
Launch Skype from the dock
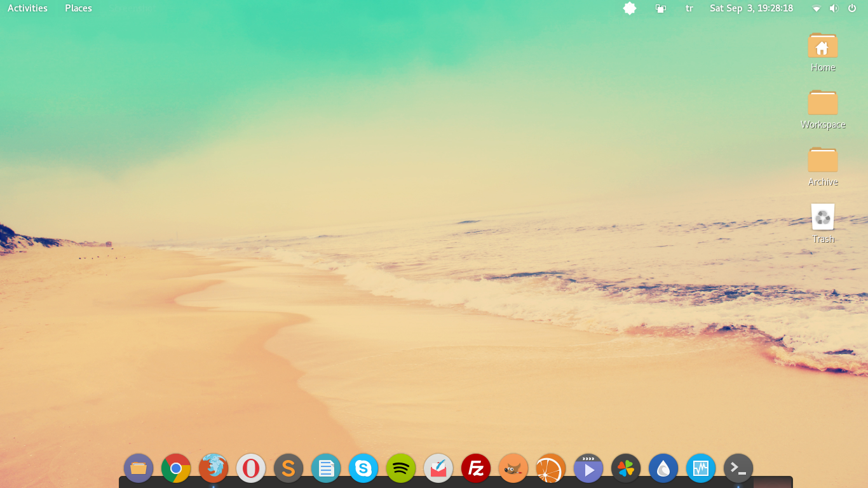(x=363, y=468)
